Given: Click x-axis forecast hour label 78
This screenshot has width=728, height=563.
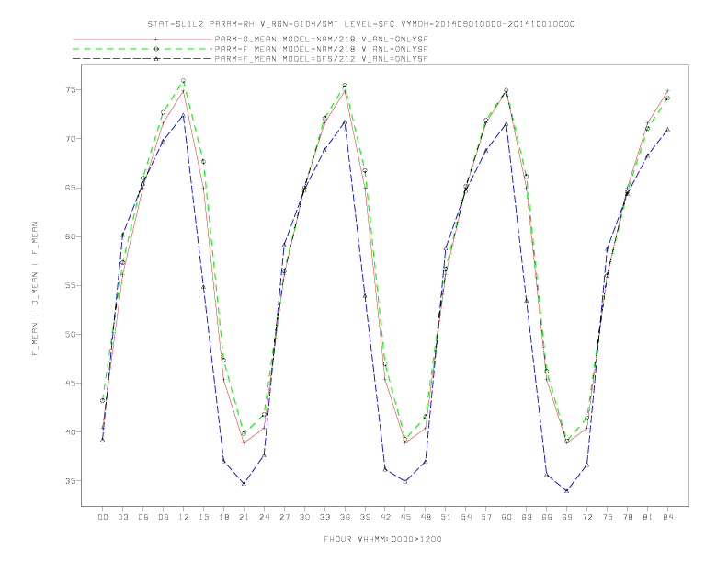Looking at the screenshot, I should [628, 517].
